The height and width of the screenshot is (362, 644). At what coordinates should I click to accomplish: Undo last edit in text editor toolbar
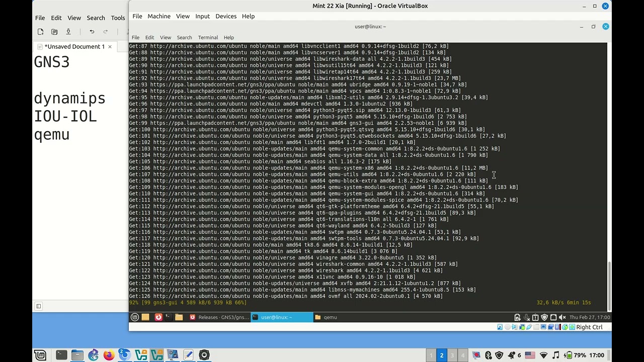click(x=92, y=32)
